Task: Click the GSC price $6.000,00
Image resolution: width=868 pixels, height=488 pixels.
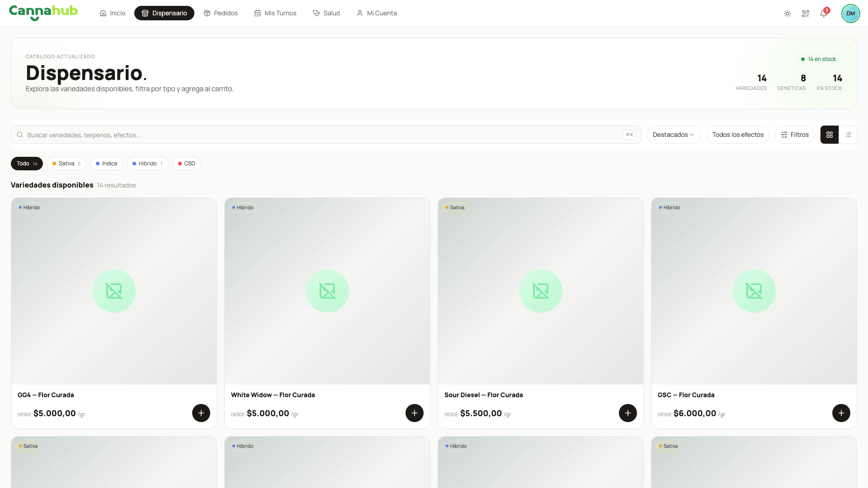Action: coord(695,413)
